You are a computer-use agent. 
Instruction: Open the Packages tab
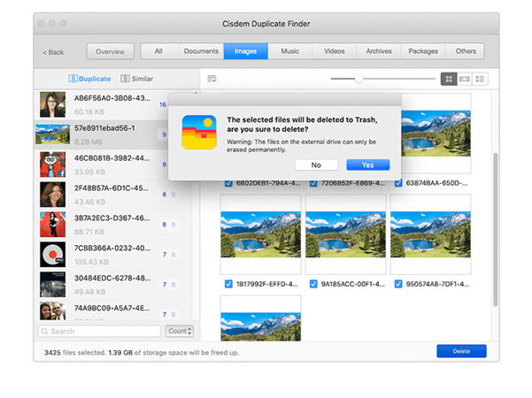[423, 51]
